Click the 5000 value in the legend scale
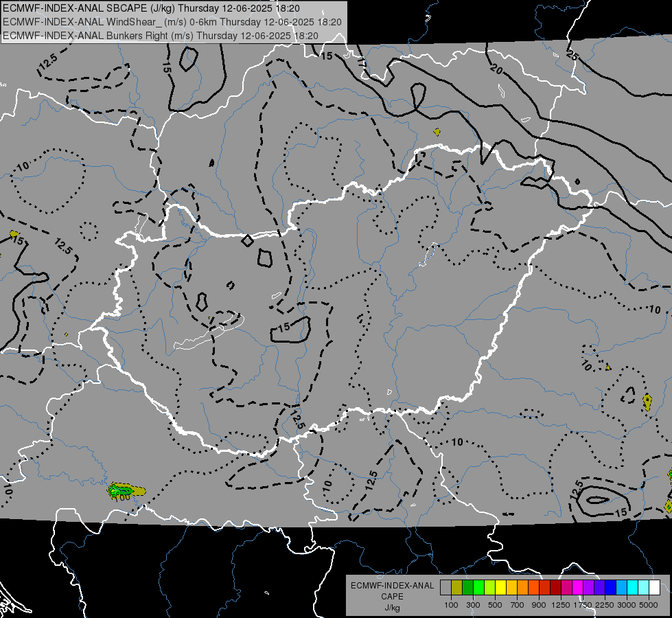Viewport: 672px width, 618px height. (x=649, y=605)
